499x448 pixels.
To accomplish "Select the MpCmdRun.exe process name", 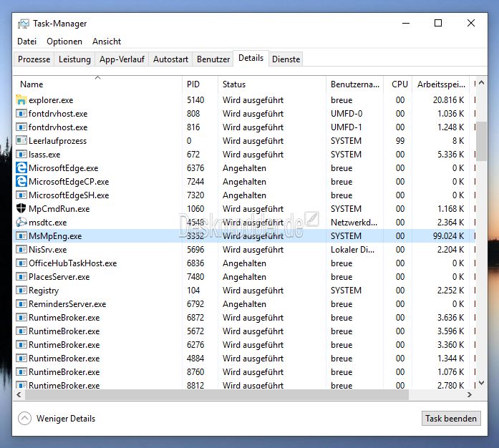I will (59, 209).
